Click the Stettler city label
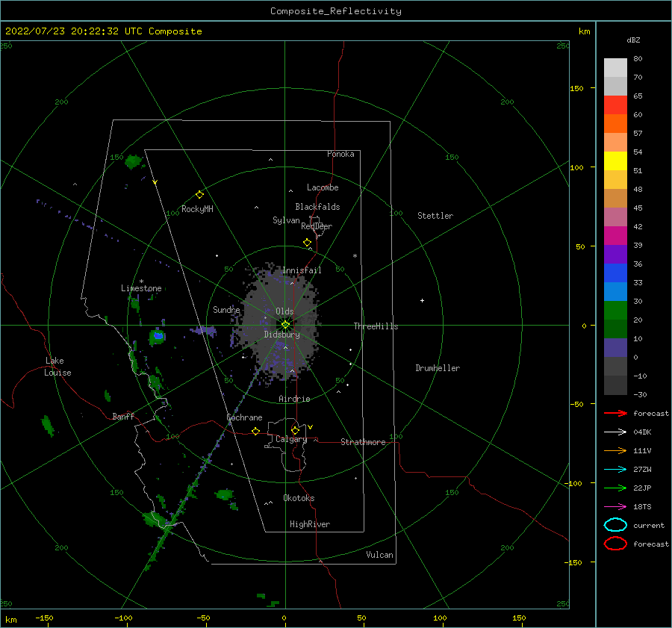 tap(435, 216)
